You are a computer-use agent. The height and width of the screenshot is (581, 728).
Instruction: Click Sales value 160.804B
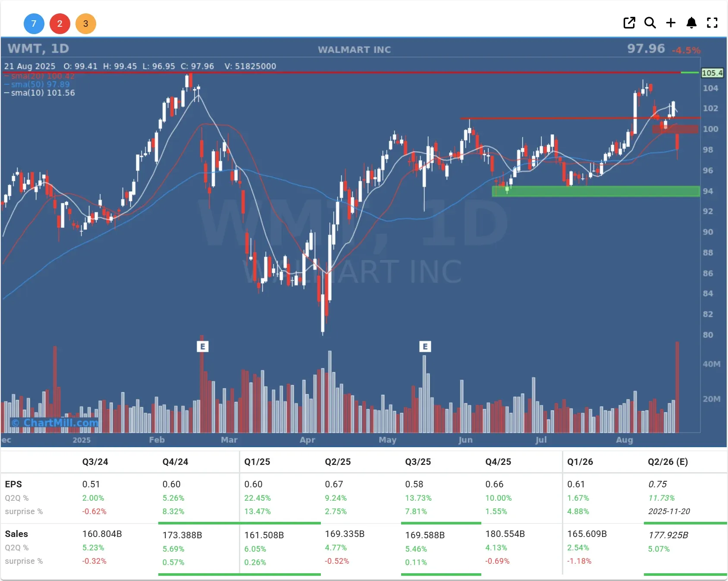coord(102,534)
